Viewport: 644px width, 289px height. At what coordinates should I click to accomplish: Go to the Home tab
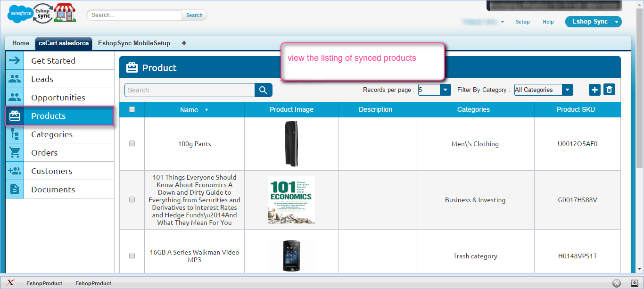(x=20, y=43)
